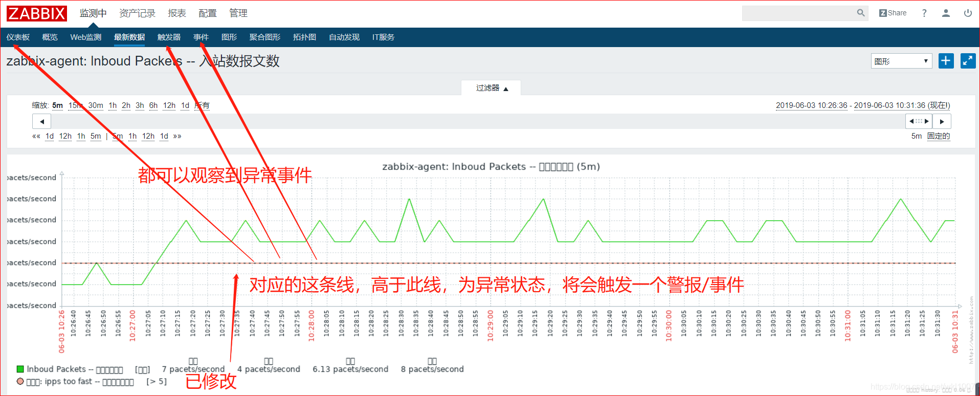Viewport: 980px width, 396px height.
Task: Collapse the 过滤器 filter panel
Action: [491, 88]
